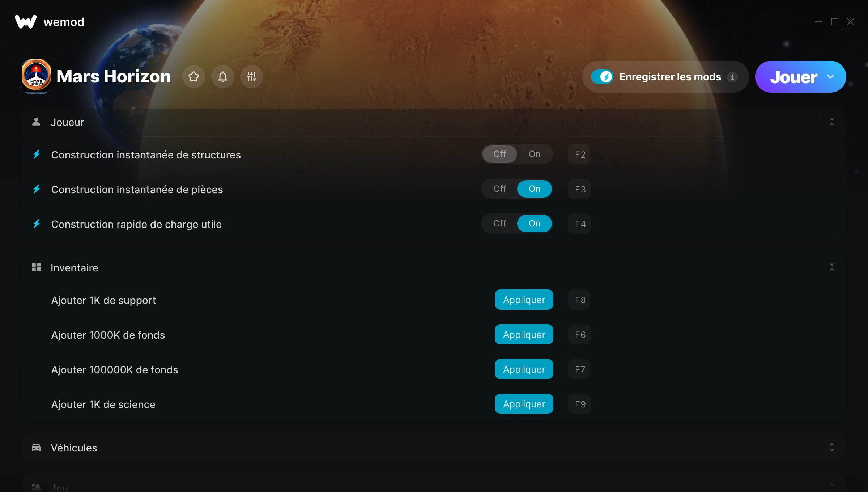
Task: Collapse the Inventaire section
Action: (831, 267)
